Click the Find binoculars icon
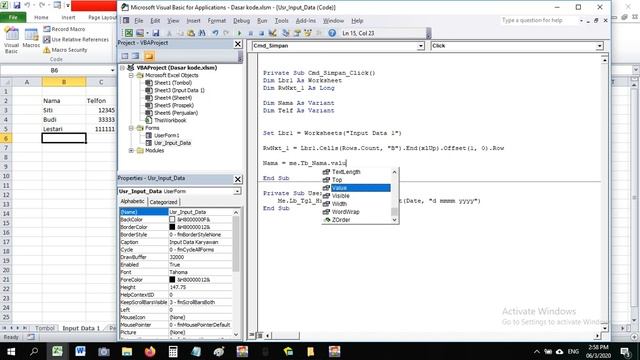This screenshot has width=640, height=360. click(202, 33)
